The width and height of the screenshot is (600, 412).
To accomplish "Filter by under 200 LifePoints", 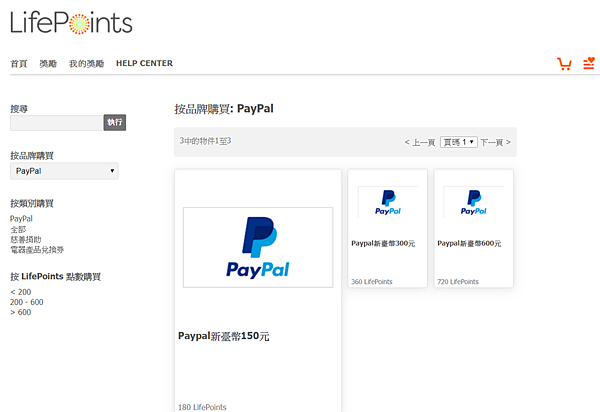I will pos(21,292).
